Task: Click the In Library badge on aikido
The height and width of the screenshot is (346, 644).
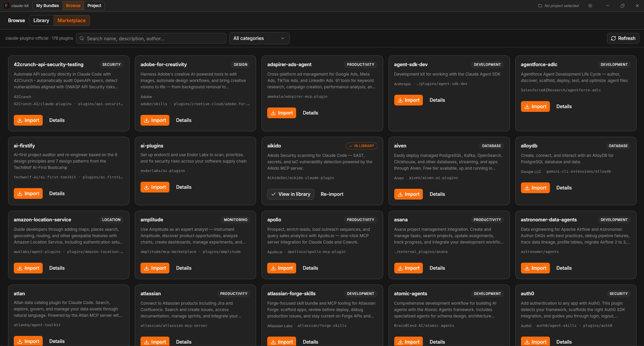Action: coord(362,146)
